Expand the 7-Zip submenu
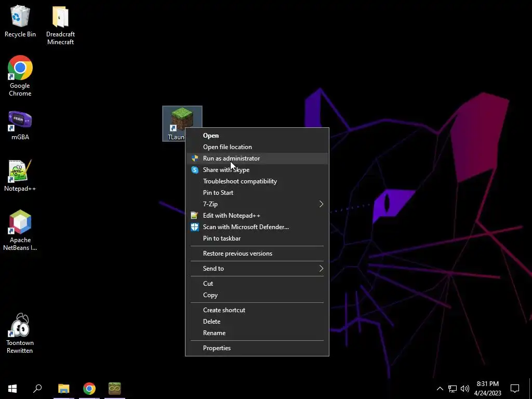 [x=257, y=204]
